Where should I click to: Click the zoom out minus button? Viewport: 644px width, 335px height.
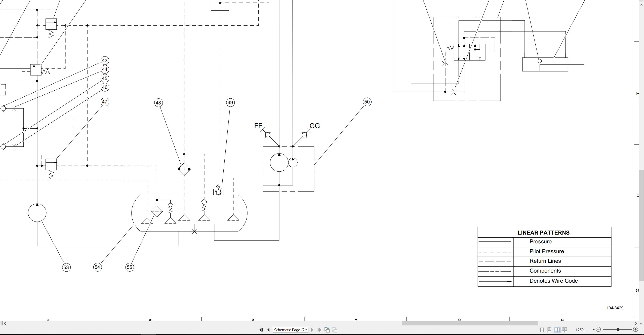(x=598, y=329)
